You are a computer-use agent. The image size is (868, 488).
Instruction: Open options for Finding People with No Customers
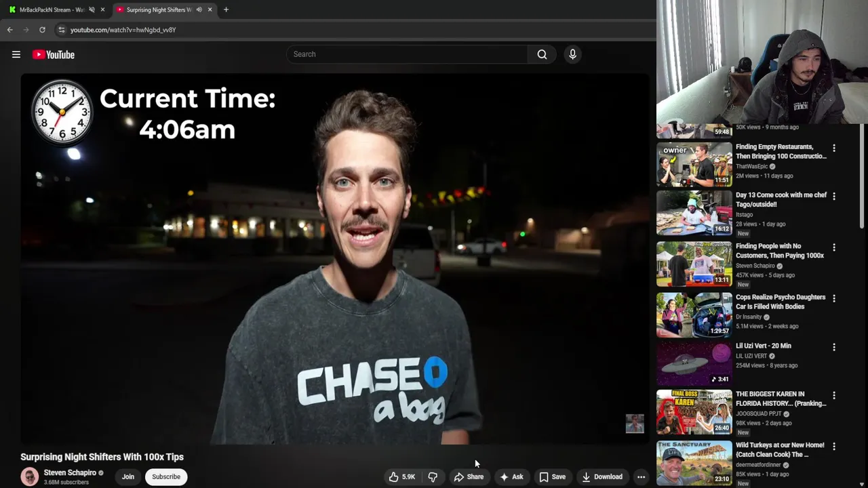click(x=834, y=247)
